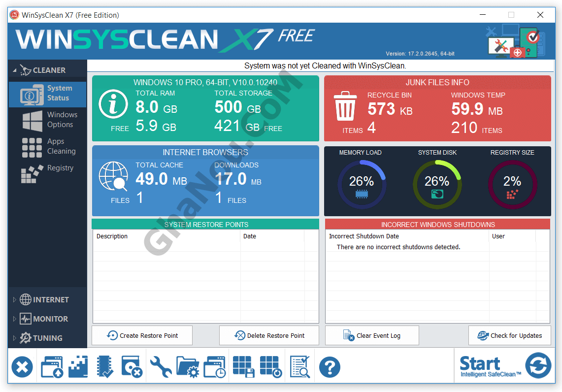Click the 210 ITEMS Windows Temp count
This screenshot has height=392, width=562.
click(477, 128)
